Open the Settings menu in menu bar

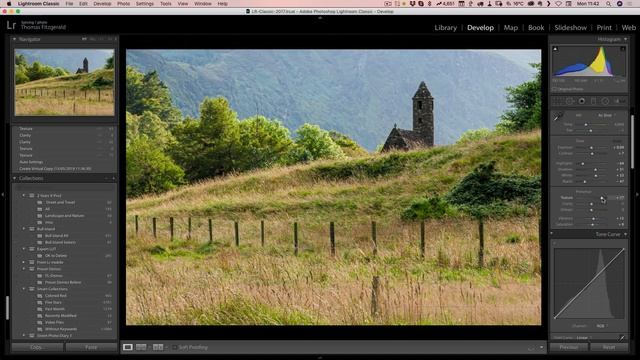144,4
